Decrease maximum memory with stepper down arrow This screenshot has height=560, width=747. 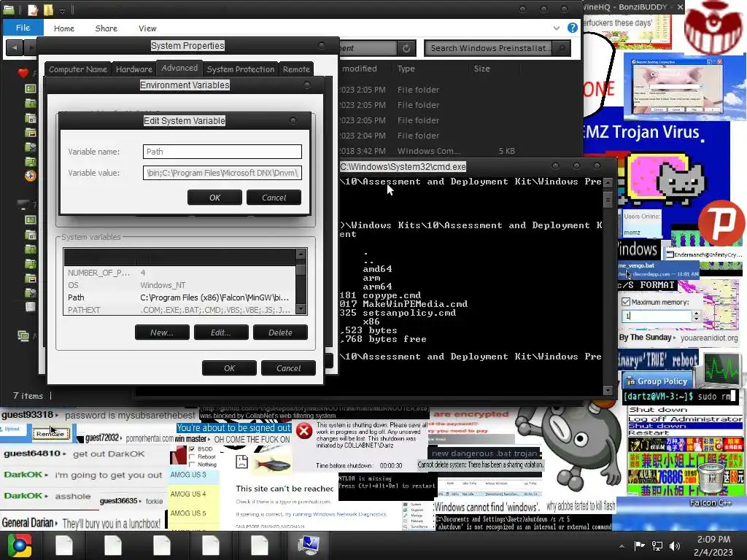tap(696, 319)
